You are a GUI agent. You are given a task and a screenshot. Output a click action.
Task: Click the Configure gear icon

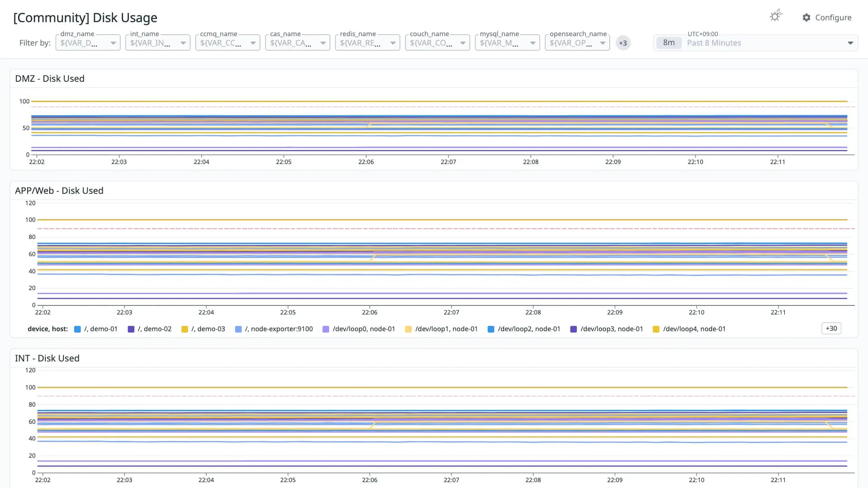[807, 18]
